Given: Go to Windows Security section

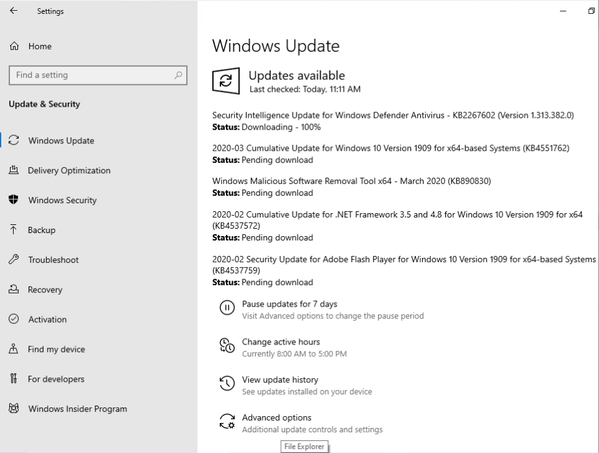Looking at the screenshot, I should click(x=62, y=200).
